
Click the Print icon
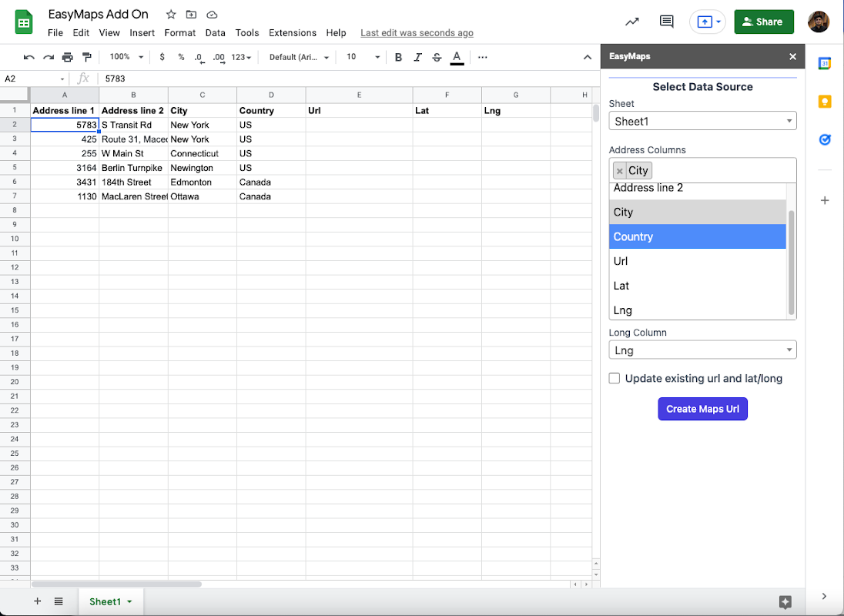point(67,57)
